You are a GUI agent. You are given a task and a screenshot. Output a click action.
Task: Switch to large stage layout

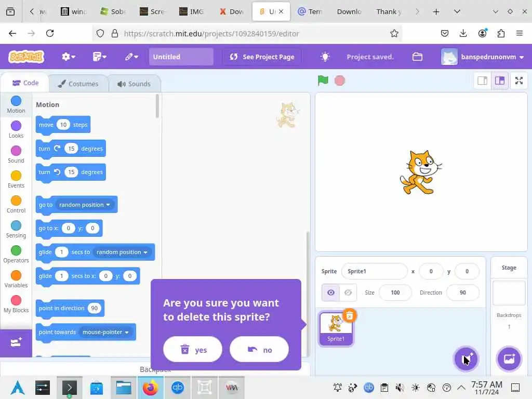(500, 81)
